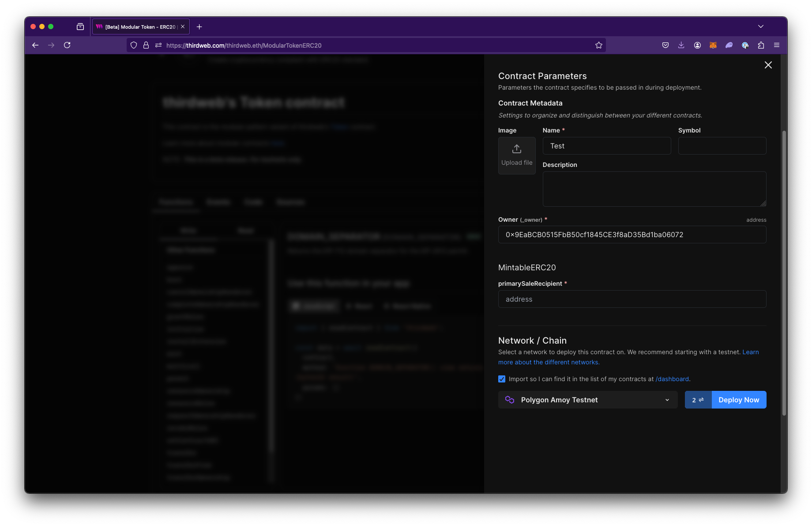
Task: Bookmark this page with the star icon
Action: 599,45
